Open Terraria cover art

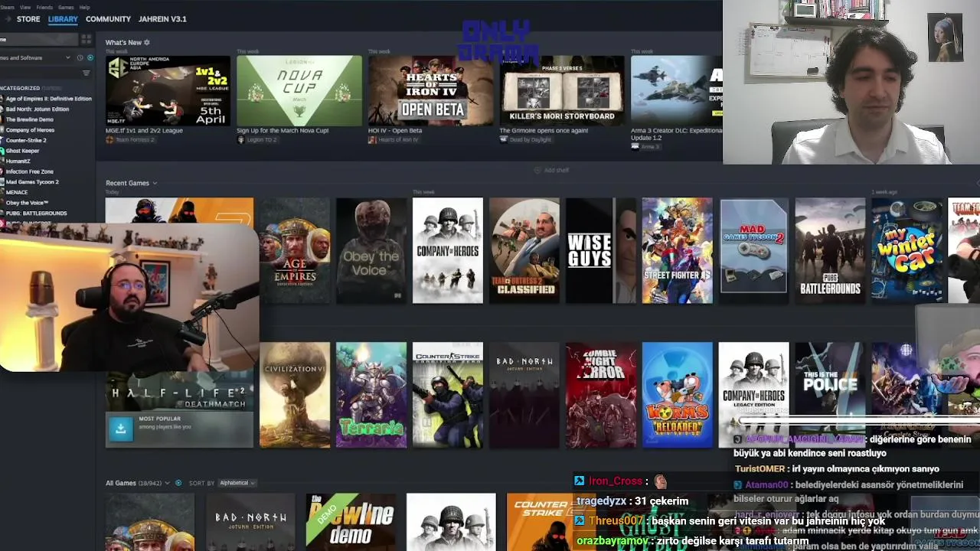pos(371,395)
